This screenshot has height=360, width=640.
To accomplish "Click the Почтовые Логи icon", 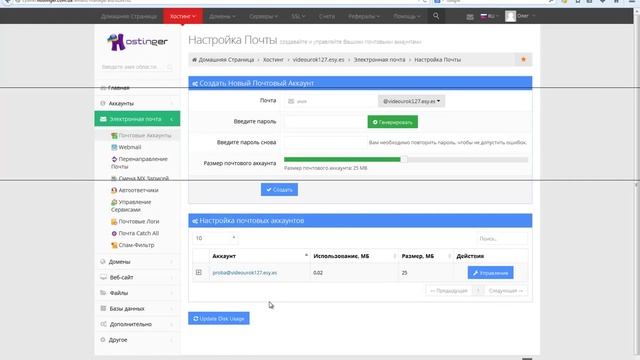I will 114,221.
